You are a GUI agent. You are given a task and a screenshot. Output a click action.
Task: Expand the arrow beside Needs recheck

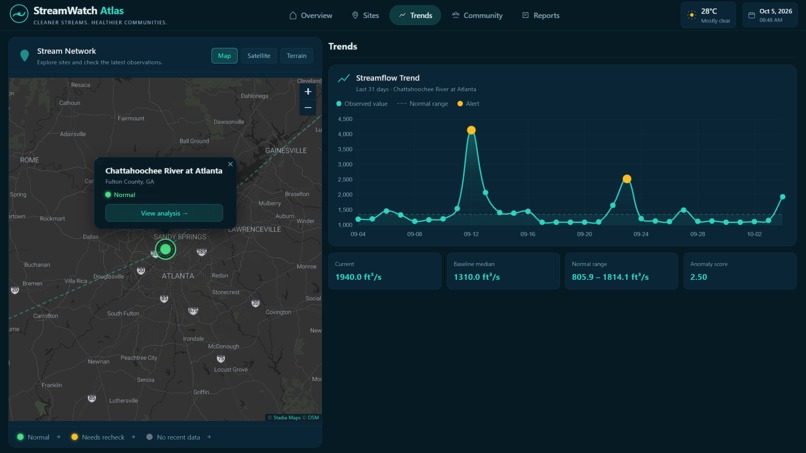pos(134,437)
